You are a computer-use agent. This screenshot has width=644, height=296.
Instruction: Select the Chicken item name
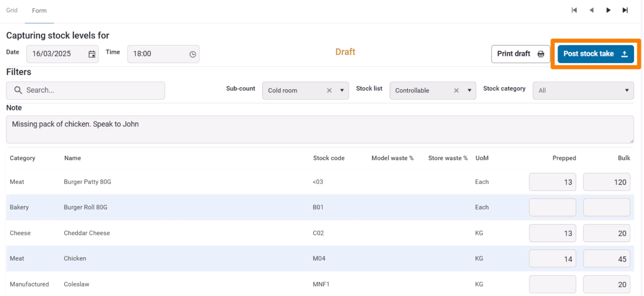point(75,259)
